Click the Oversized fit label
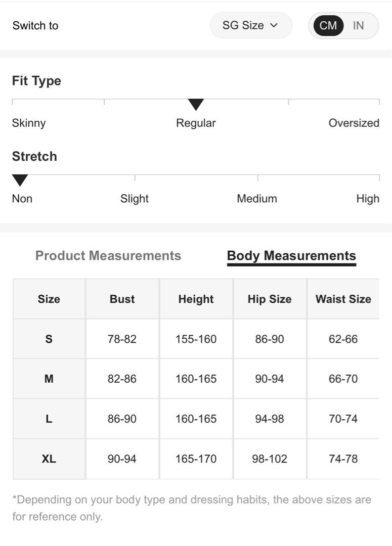Image resolution: width=392 pixels, height=546 pixels. [x=354, y=123]
